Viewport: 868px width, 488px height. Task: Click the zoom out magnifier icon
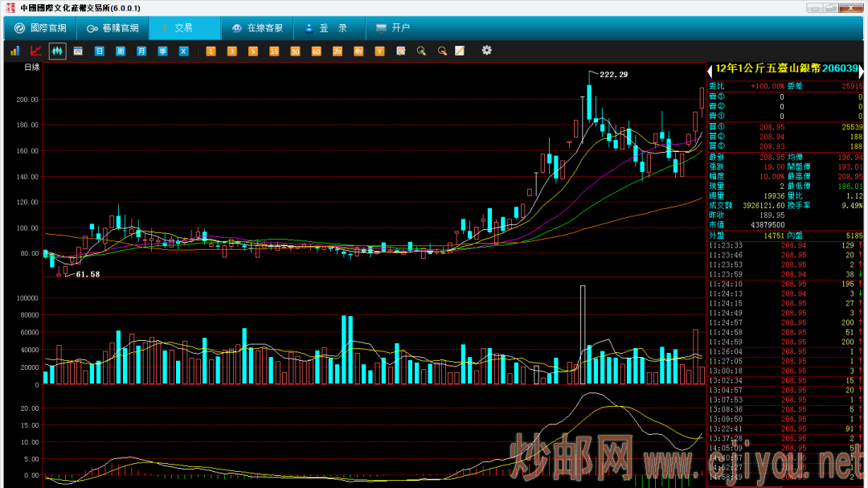click(441, 51)
